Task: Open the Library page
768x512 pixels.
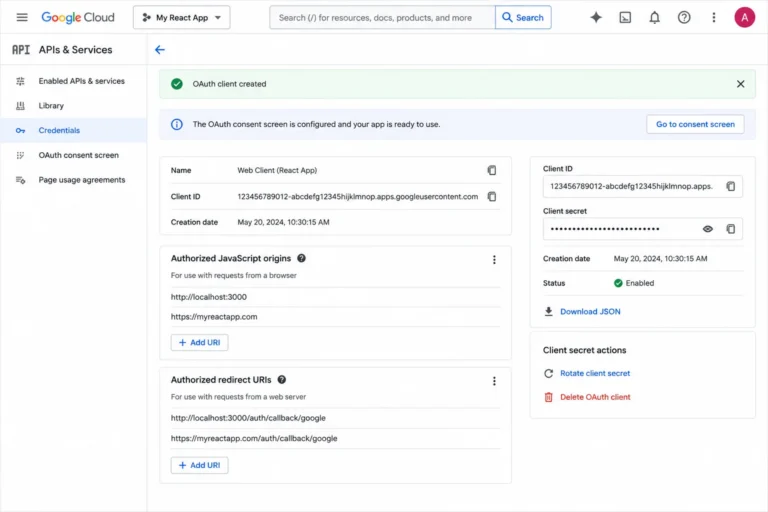Action: [51, 105]
